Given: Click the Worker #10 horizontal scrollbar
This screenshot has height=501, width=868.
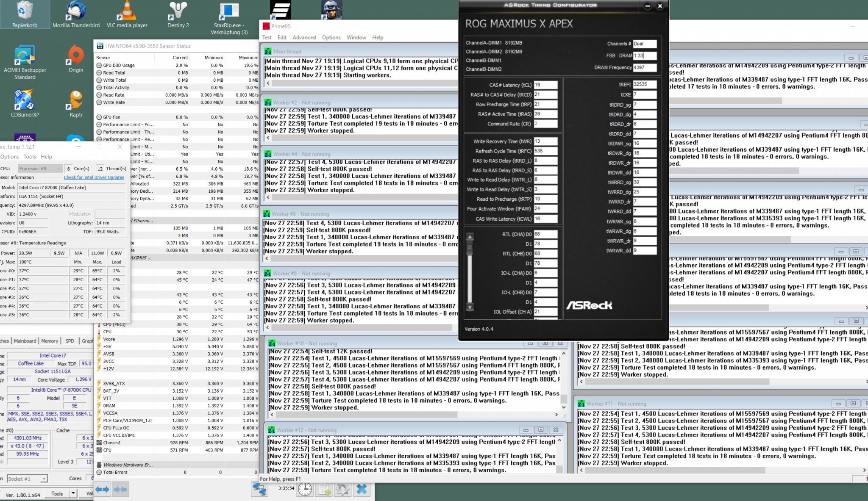Looking at the screenshot, I should [x=414, y=415].
